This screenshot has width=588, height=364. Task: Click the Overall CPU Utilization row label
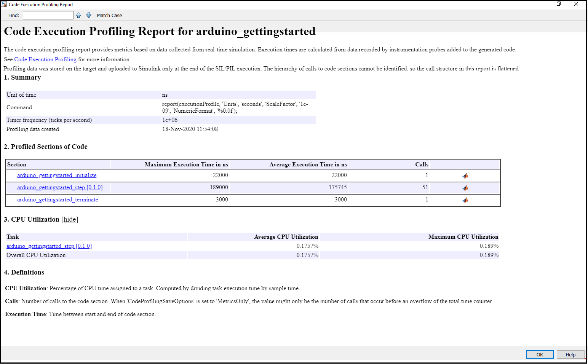[36, 255]
